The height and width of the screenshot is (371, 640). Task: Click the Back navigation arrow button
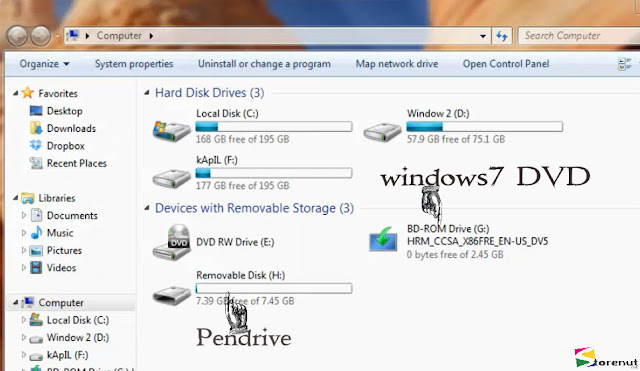tap(17, 36)
